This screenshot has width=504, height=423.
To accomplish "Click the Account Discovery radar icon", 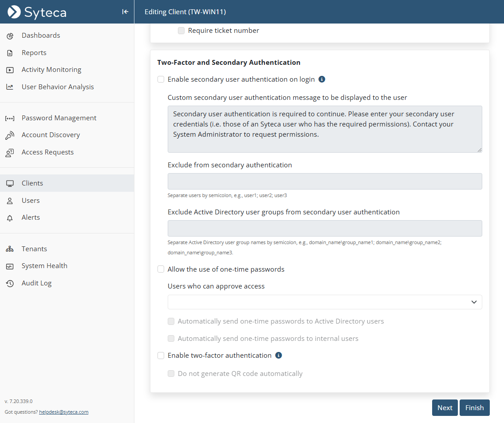I will [10, 135].
